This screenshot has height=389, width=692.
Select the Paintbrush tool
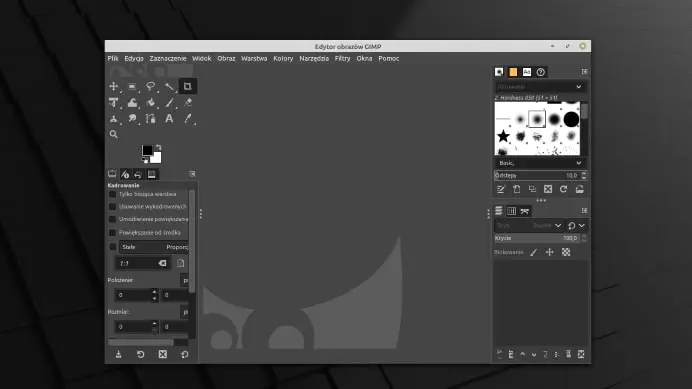(169, 103)
